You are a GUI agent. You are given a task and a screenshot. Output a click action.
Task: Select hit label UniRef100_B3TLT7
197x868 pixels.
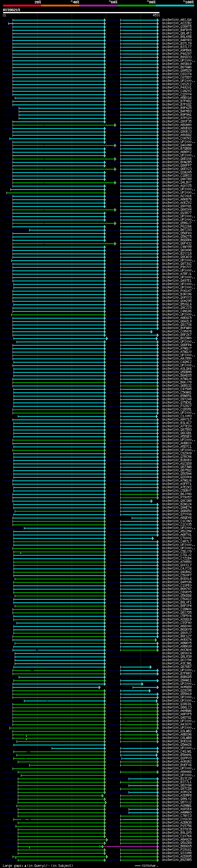tap(176, 47)
